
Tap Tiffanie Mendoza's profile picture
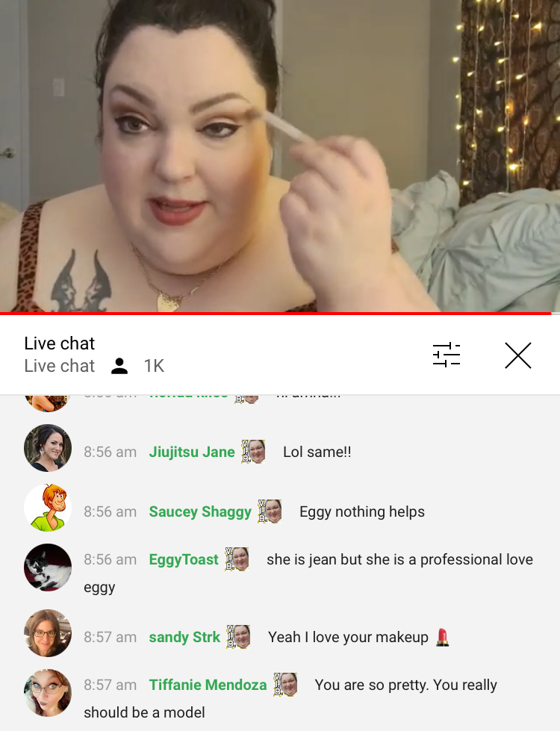coord(48,693)
